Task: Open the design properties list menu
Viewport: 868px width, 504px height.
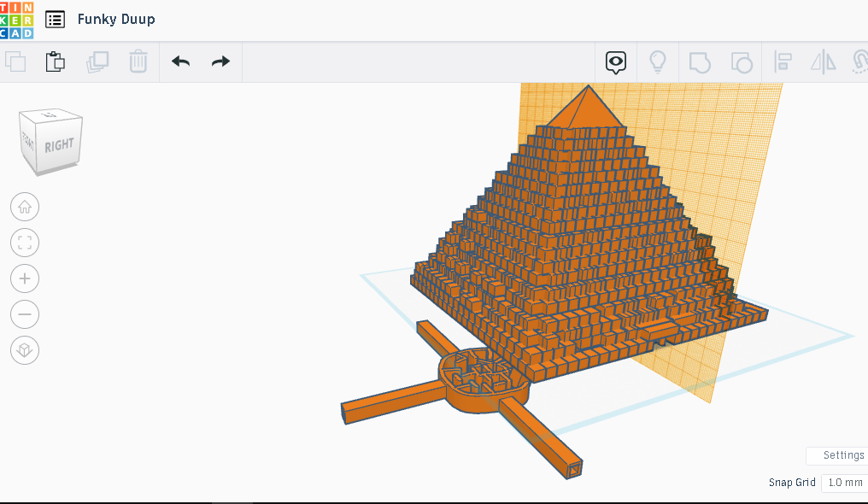Action: click(x=55, y=19)
